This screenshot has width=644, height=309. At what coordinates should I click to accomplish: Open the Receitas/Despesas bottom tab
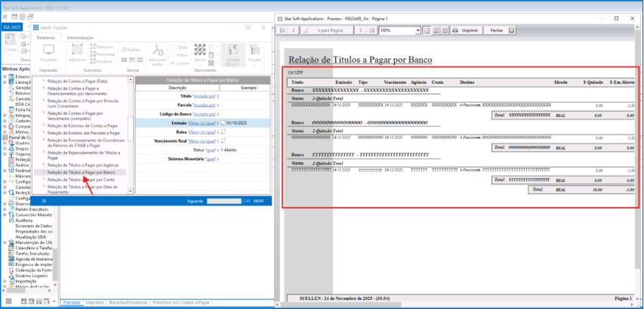point(129,302)
